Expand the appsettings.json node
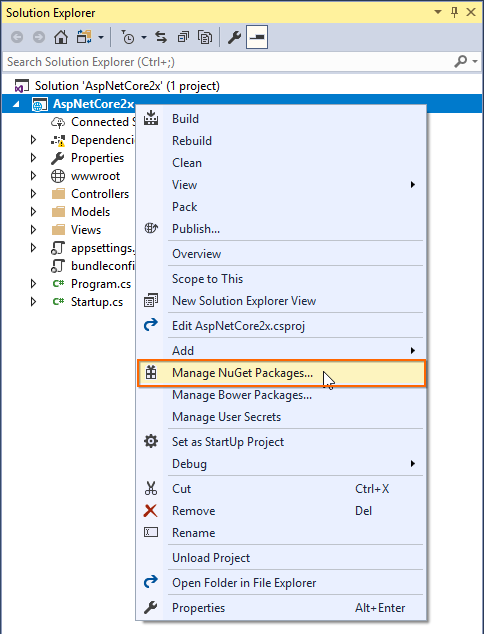This screenshot has height=634, width=484. pos(34,248)
